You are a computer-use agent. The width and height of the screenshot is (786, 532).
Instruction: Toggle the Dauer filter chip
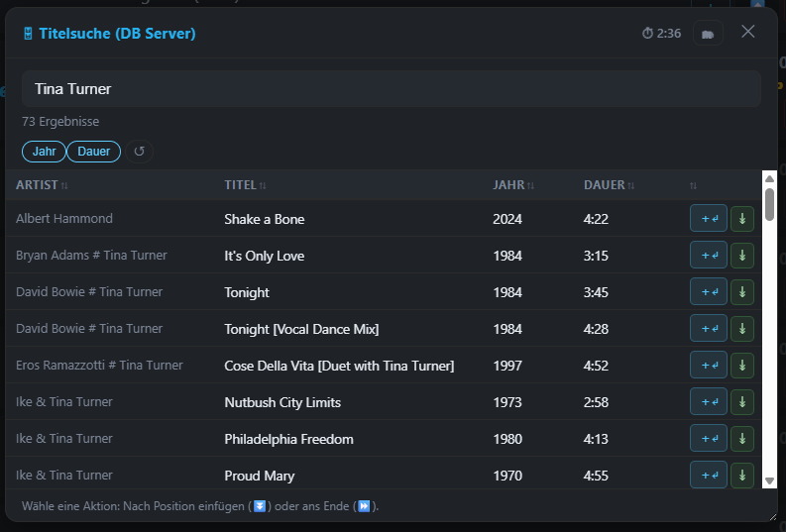(93, 152)
